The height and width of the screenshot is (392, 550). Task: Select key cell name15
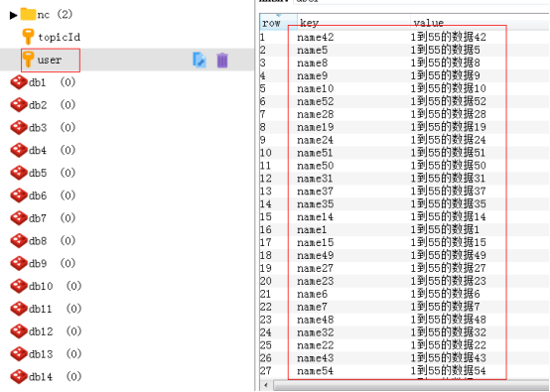[316, 242]
